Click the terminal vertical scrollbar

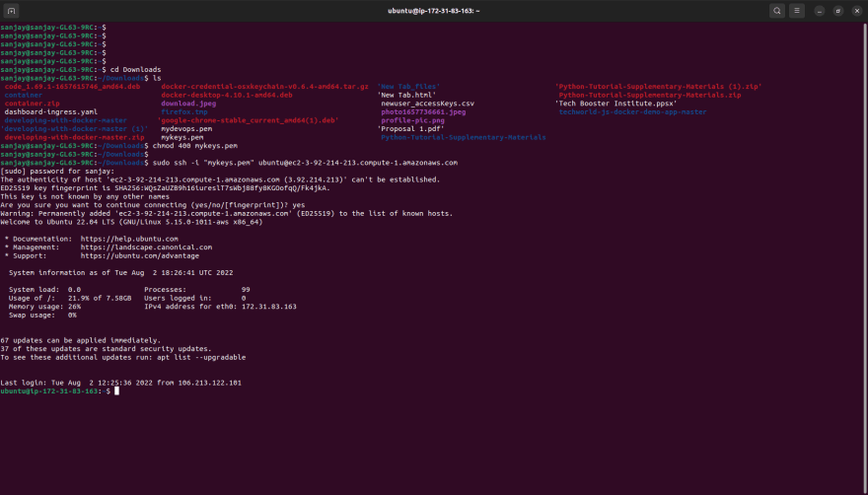(865, 257)
